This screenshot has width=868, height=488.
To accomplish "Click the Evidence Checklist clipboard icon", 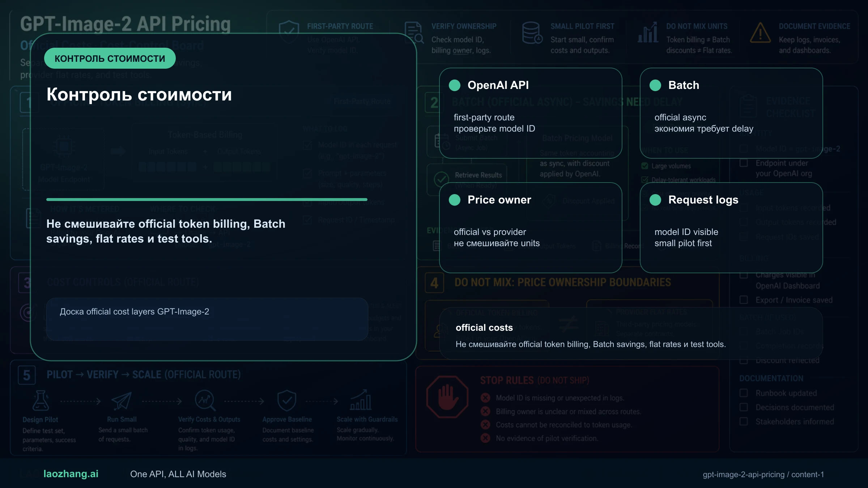I will (x=748, y=106).
